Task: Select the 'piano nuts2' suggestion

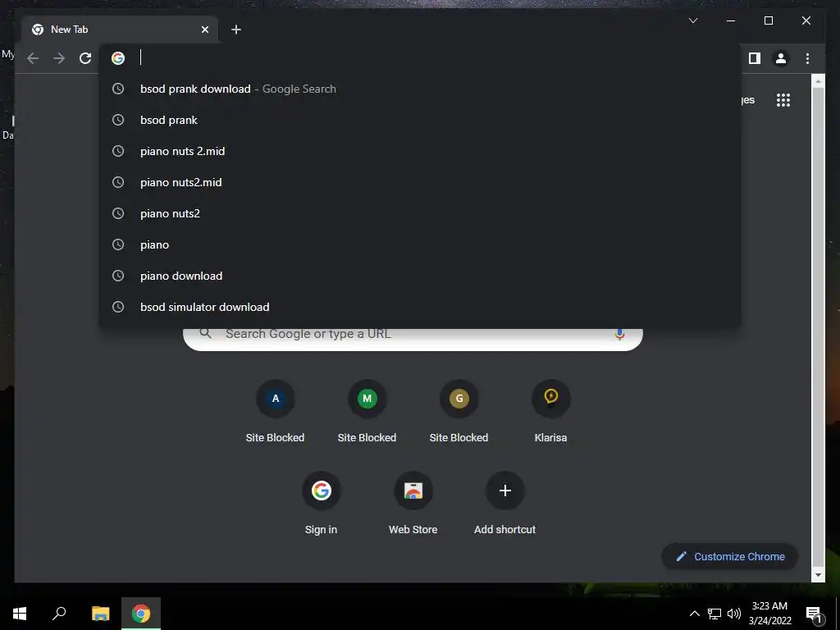Action: coord(421,213)
